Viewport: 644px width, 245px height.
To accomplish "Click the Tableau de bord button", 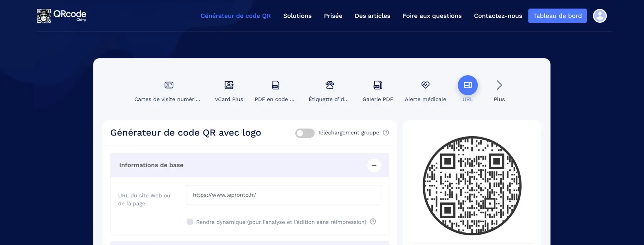I will tap(558, 16).
